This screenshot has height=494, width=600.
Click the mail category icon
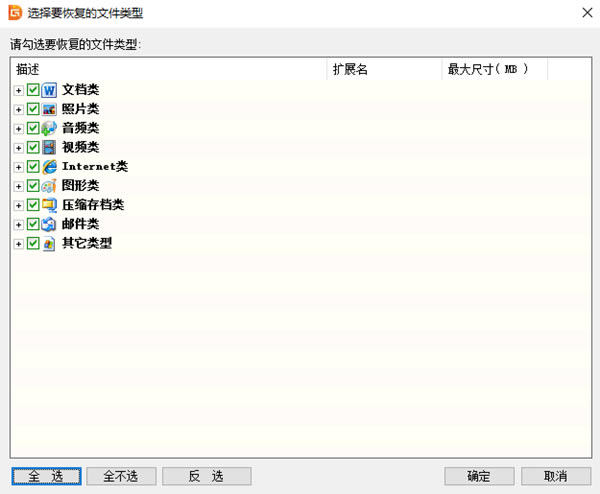coord(49,224)
